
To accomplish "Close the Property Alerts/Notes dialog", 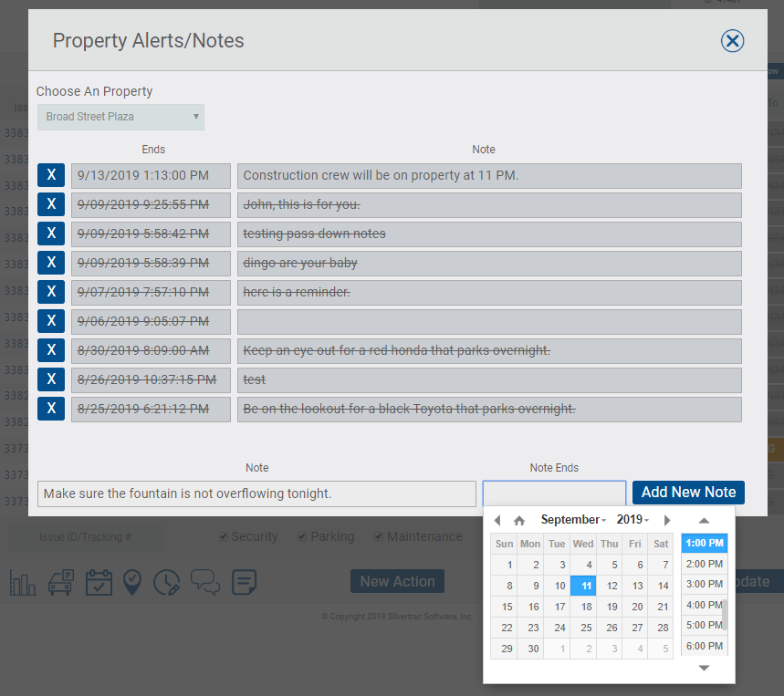I will click(x=732, y=41).
